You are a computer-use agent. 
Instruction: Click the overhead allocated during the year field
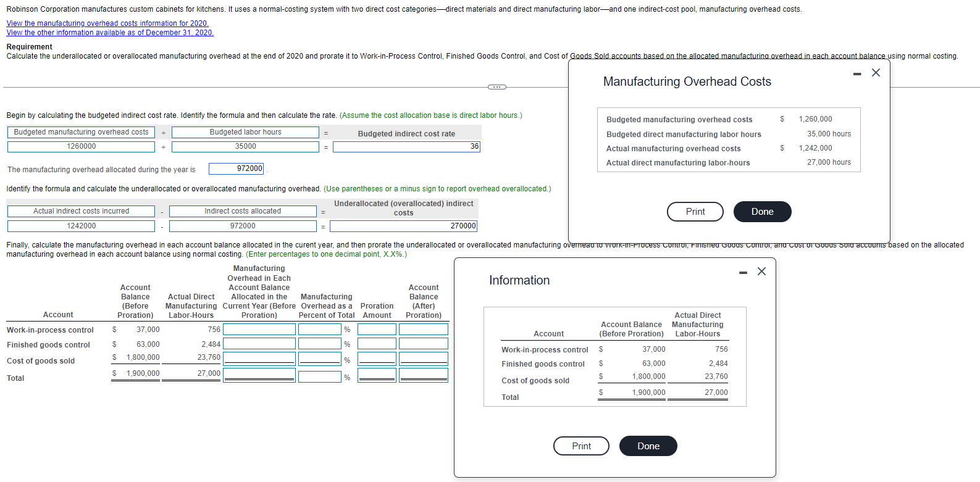coord(237,169)
